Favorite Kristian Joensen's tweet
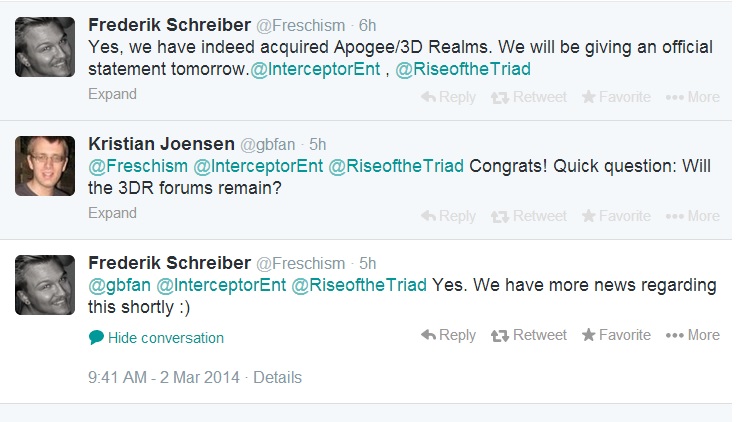 [616, 215]
